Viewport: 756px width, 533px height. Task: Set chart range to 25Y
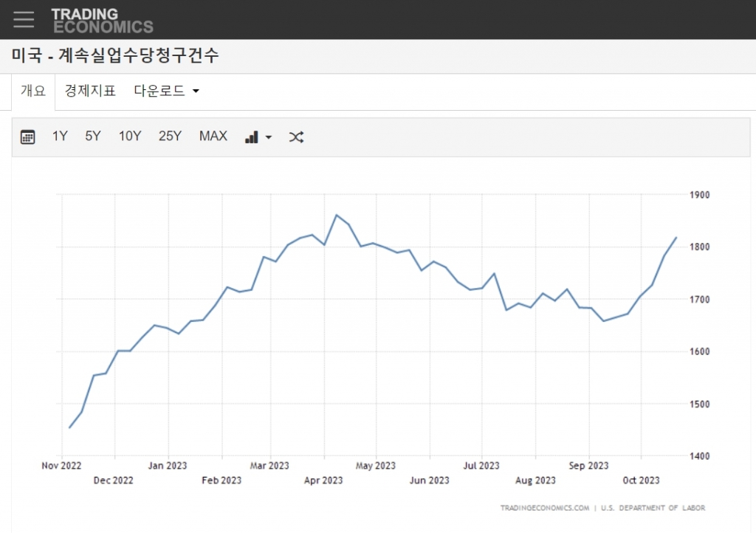click(170, 136)
